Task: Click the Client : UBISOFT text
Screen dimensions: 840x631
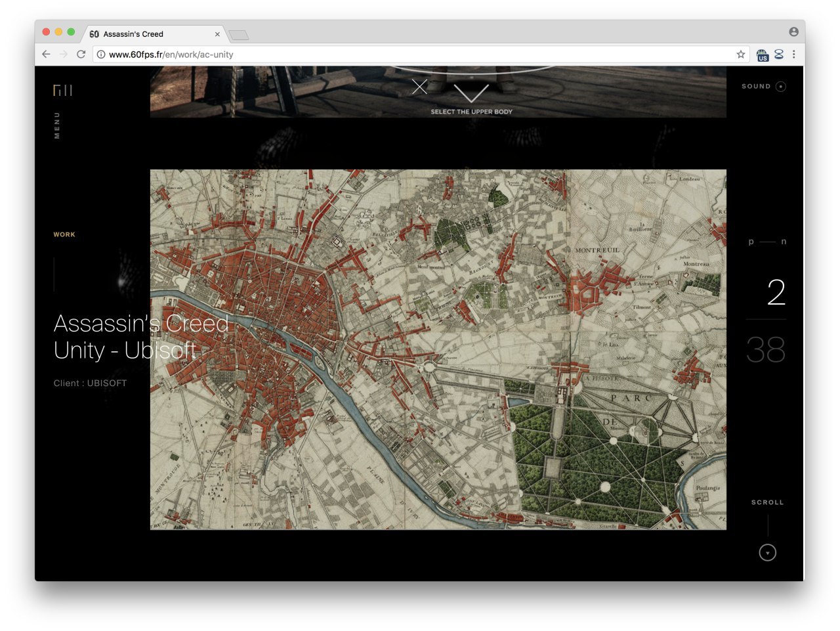Action: click(x=90, y=383)
